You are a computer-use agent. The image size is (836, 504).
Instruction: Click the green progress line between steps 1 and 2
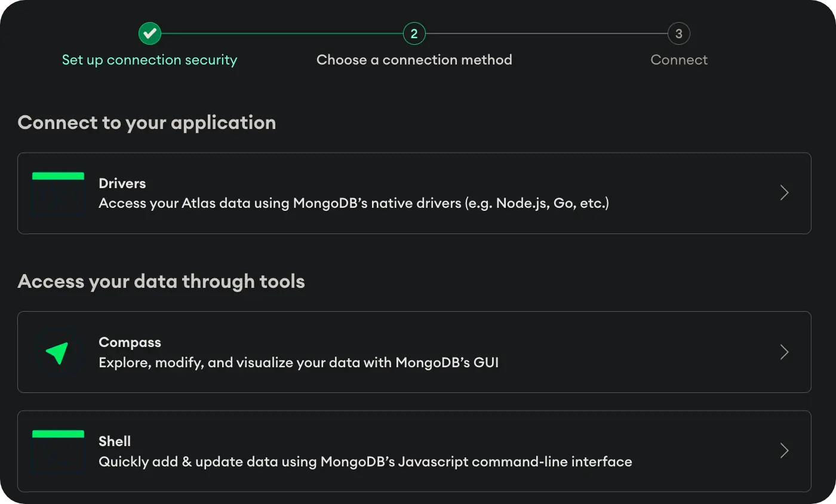(x=282, y=33)
